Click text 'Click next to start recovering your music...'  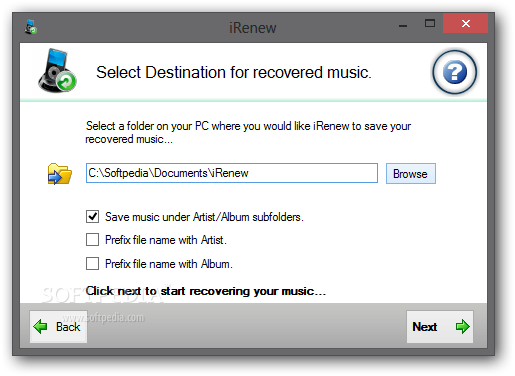206,291
